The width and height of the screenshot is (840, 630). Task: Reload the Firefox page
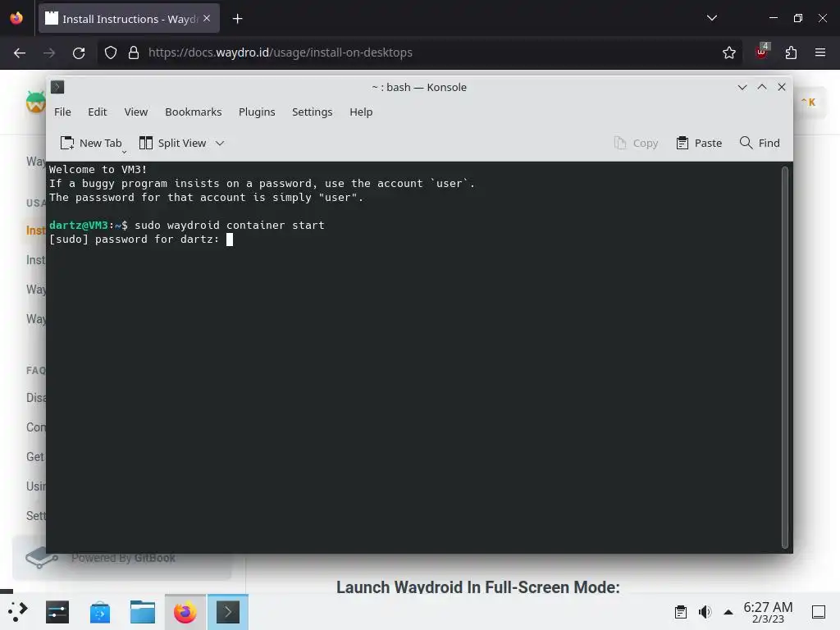click(x=79, y=52)
